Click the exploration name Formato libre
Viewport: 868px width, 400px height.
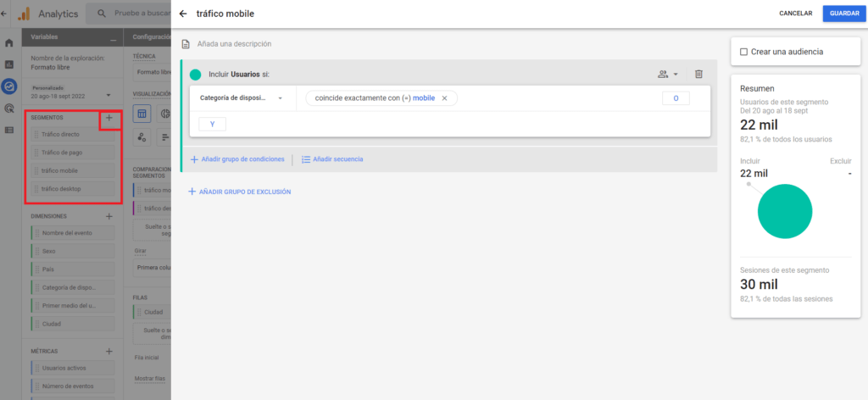coord(50,68)
